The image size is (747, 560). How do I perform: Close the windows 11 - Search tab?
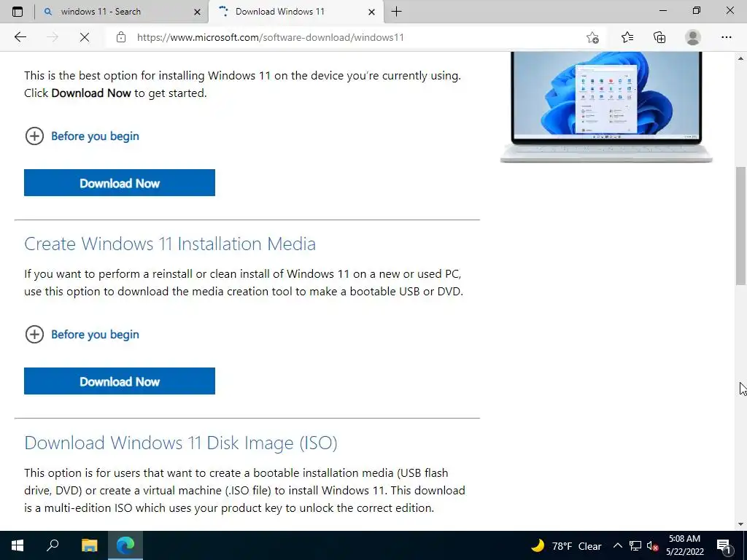pyautogui.click(x=197, y=12)
